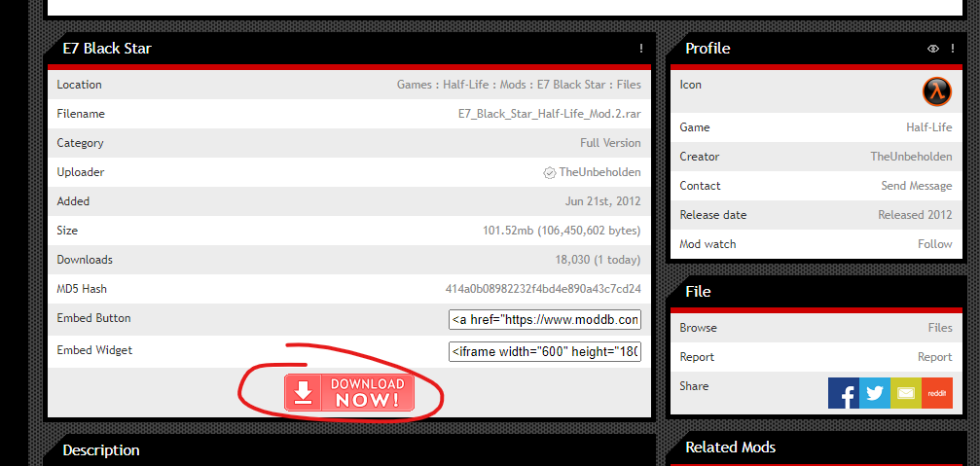
Task: Click the Description section heading
Action: pyautogui.click(x=101, y=450)
